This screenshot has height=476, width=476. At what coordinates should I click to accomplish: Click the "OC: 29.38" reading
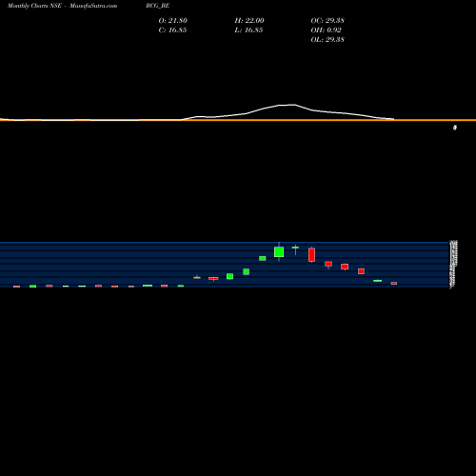tap(327, 21)
